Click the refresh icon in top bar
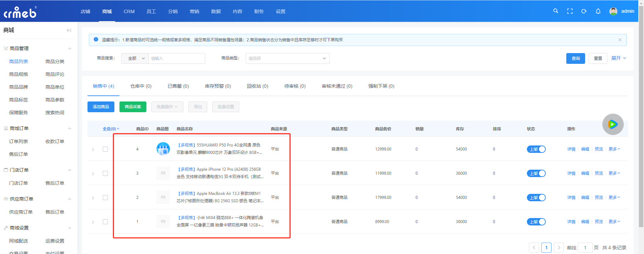The image size is (644, 254). (584, 11)
